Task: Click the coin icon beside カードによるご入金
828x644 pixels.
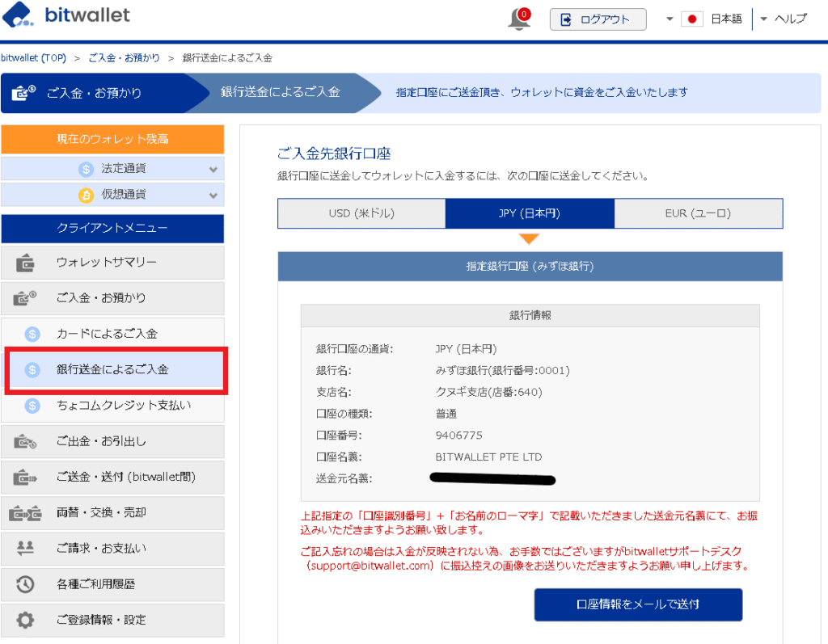Action: click(x=32, y=334)
